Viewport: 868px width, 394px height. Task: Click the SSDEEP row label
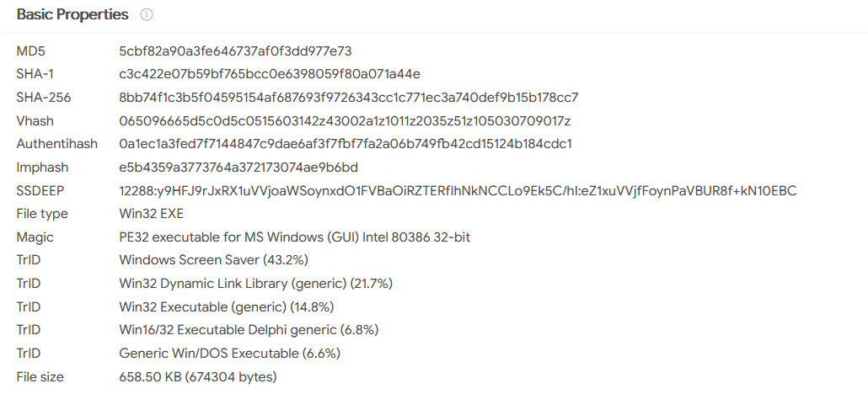click(40, 191)
